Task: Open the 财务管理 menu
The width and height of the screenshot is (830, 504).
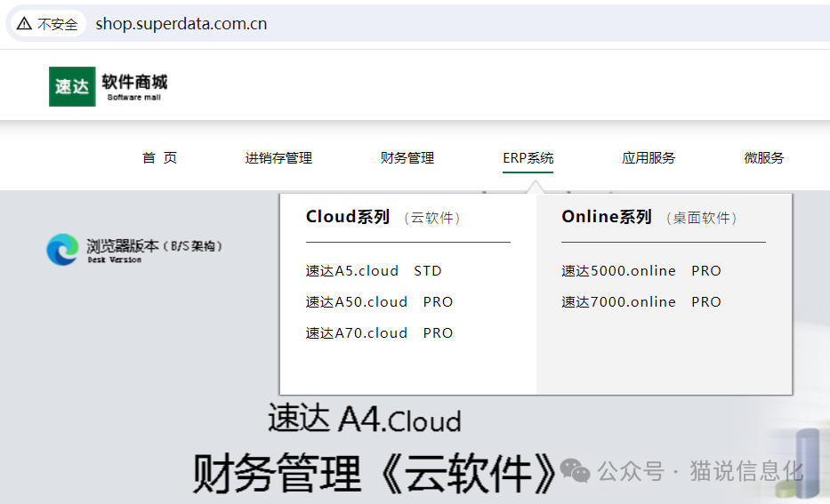Action: [407, 157]
